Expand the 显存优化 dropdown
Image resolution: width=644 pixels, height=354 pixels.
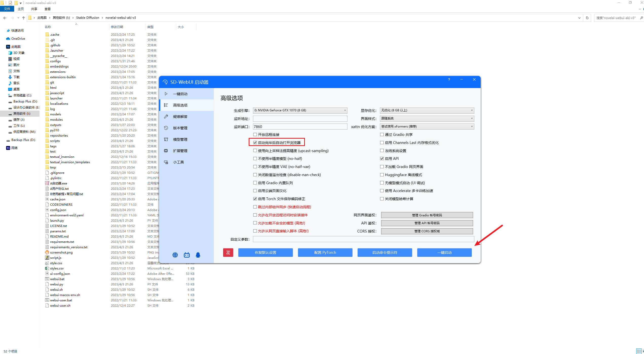point(427,110)
